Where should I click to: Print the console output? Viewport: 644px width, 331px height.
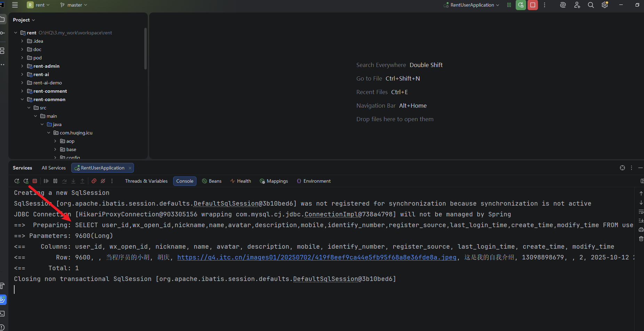[x=641, y=230]
